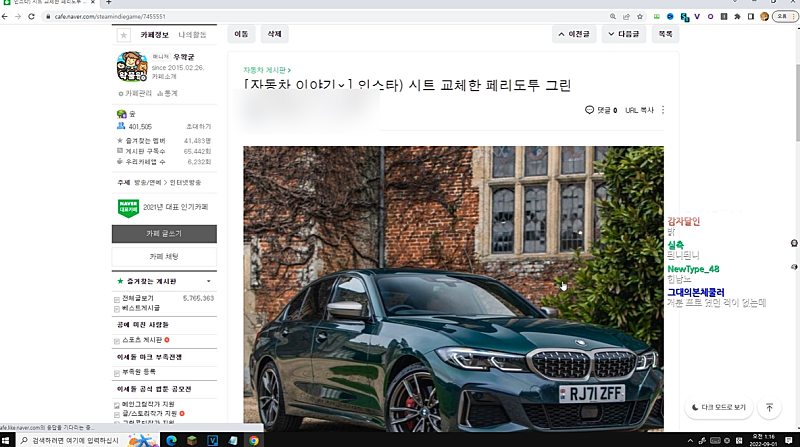Open 카페관리 settings link
Viewport: 800px width, 447px height.
(135, 93)
